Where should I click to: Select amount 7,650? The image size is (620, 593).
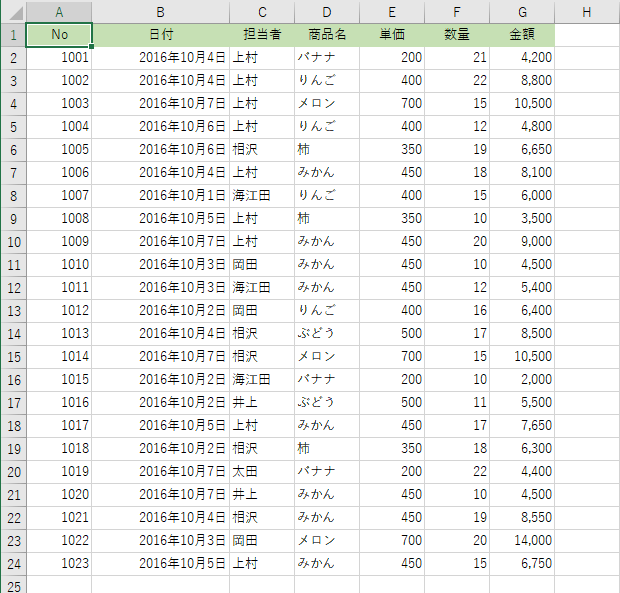(522, 426)
